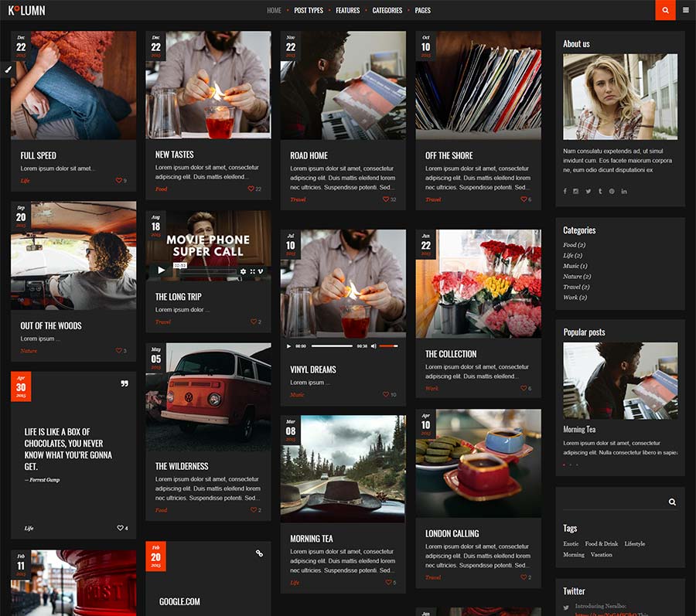The image size is (696, 616).
Task: Like the Vinyl Dreams post heart icon
Action: tap(386, 395)
